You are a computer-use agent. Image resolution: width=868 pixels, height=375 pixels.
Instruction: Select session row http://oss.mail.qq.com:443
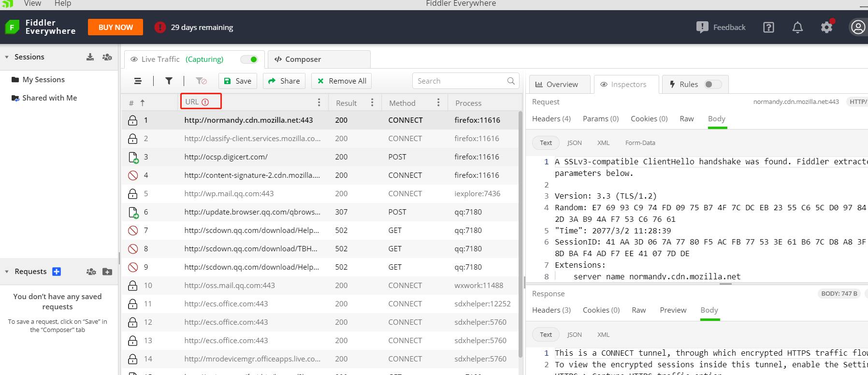click(x=319, y=286)
